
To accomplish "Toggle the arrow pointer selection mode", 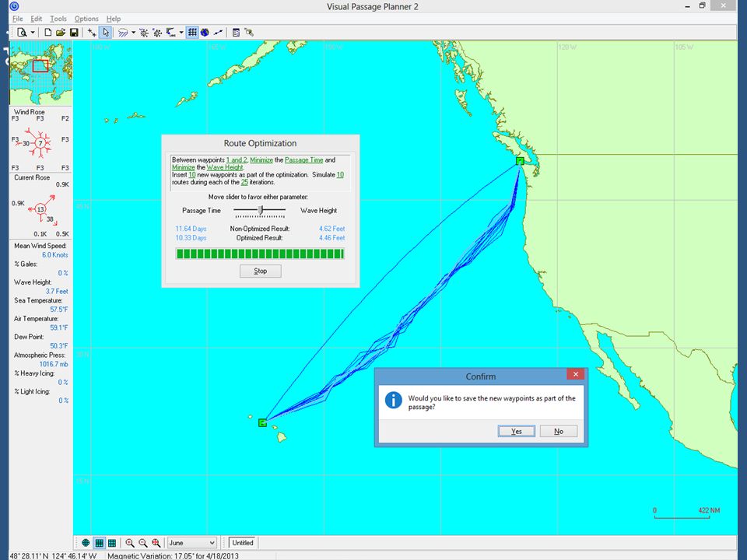I will tap(105, 33).
